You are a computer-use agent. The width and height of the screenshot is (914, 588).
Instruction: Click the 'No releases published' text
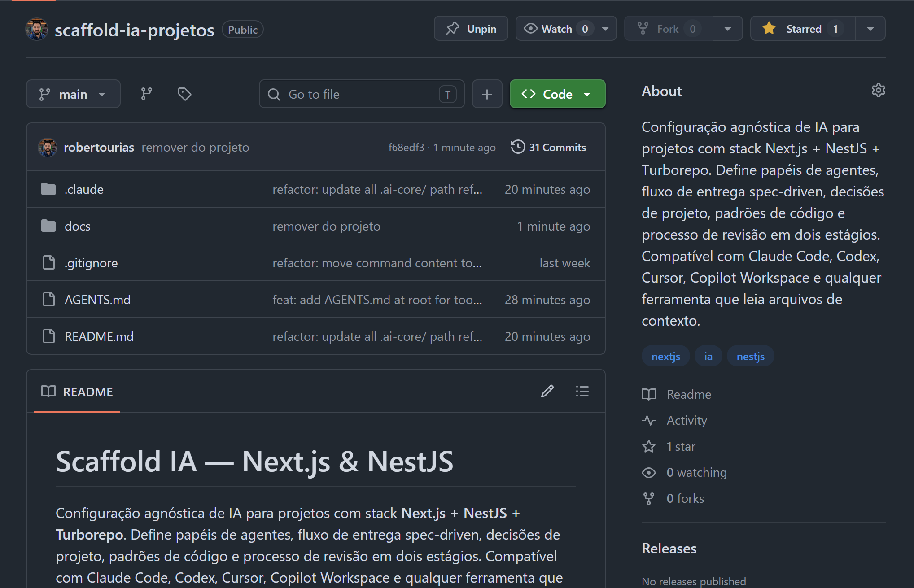point(694,581)
